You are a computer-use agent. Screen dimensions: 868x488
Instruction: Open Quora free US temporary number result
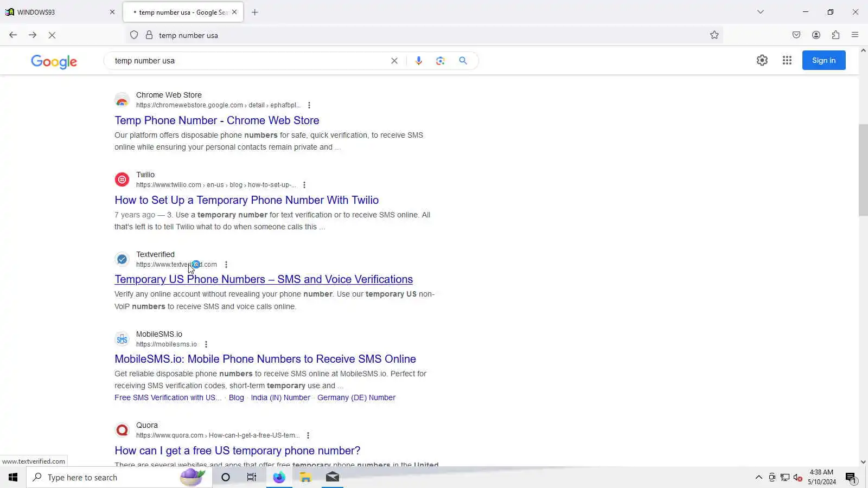tap(238, 451)
